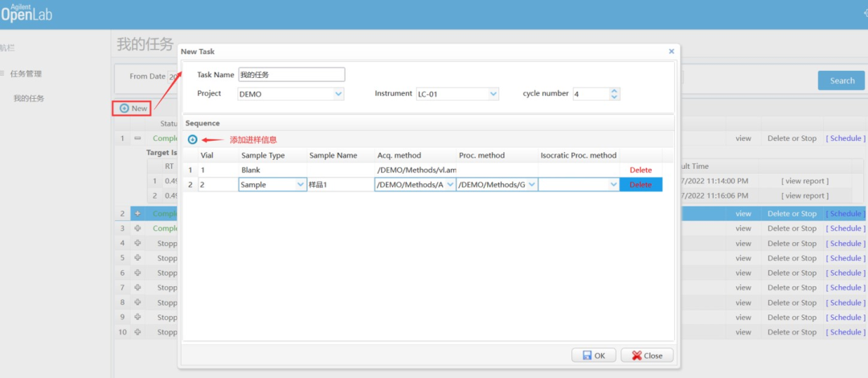Screen dimensions: 868x378
Task: Click the /DEMO/Methods/vl.am cell in row 1
Action: click(416, 171)
